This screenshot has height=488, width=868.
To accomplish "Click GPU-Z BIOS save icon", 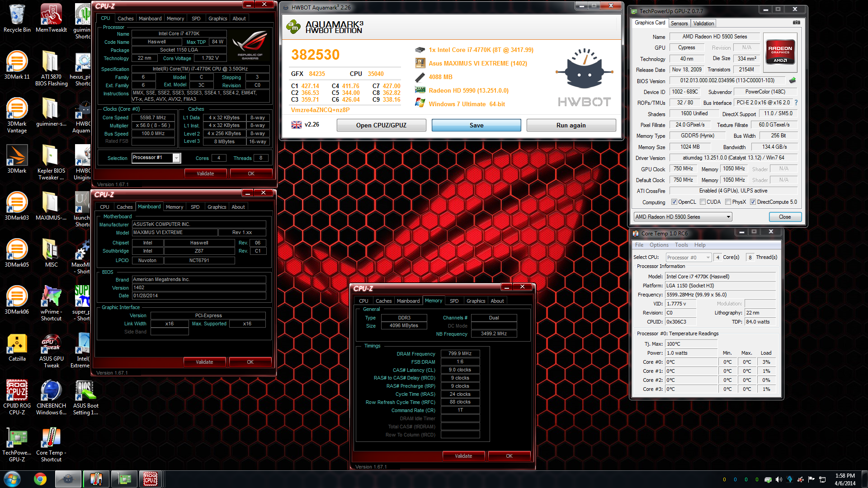I will coord(793,80).
